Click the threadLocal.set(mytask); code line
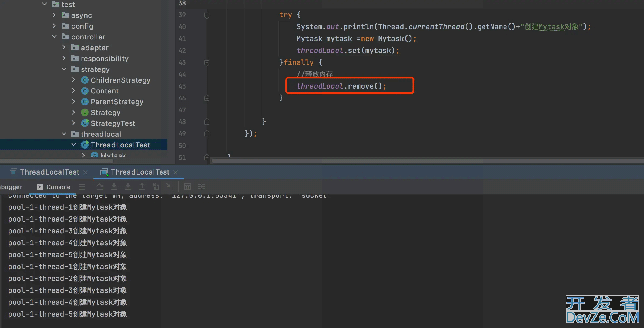 click(x=348, y=50)
